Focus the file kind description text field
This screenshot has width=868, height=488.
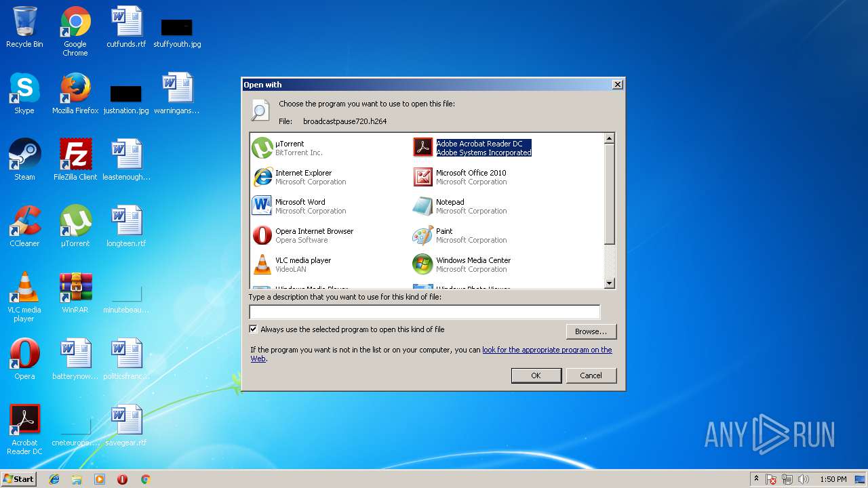pos(425,312)
